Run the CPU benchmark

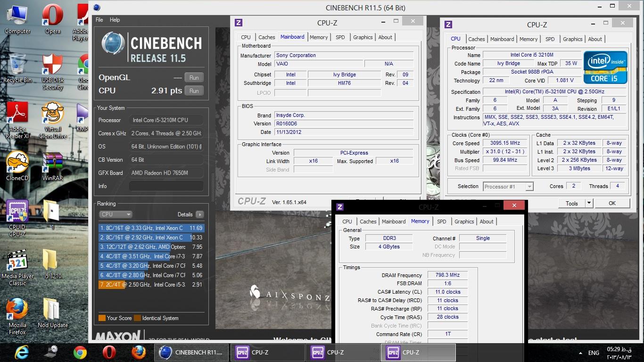coord(194,91)
